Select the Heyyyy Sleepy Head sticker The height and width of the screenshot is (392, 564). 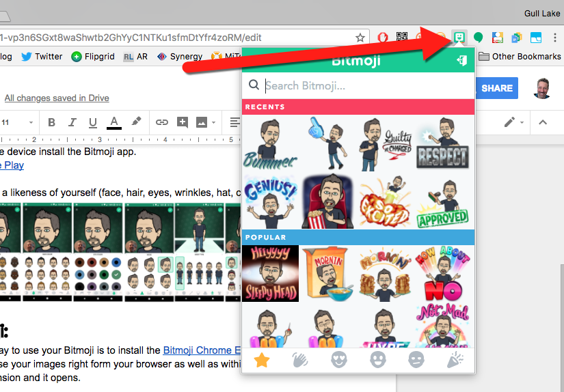point(271,273)
